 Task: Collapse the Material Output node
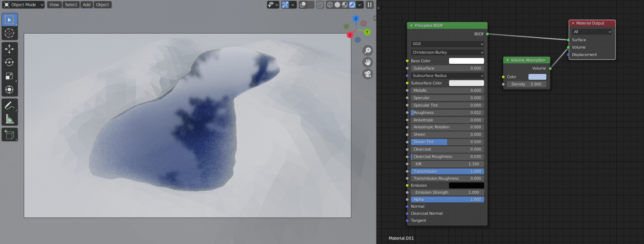tap(573, 23)
